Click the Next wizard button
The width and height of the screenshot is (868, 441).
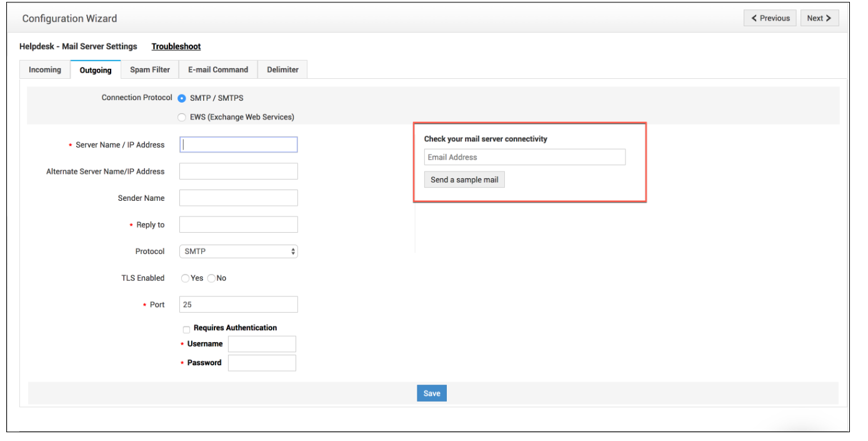click(819, 18)
